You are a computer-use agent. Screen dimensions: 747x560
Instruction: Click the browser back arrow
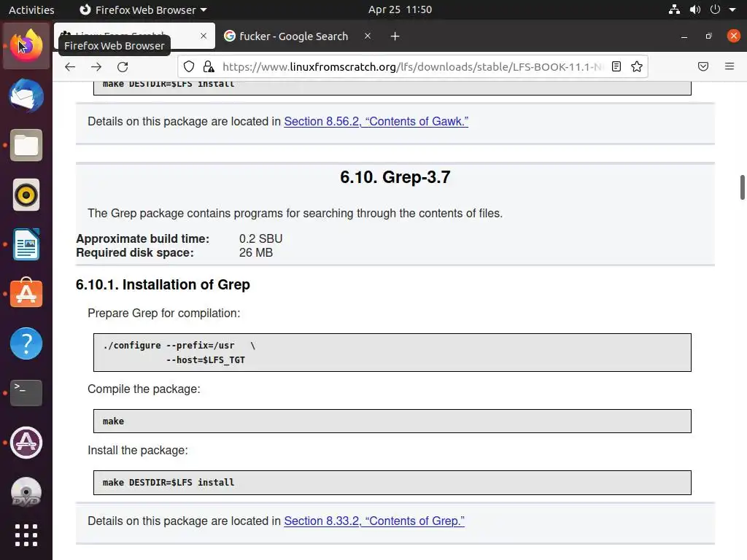(x=70, y=66)
